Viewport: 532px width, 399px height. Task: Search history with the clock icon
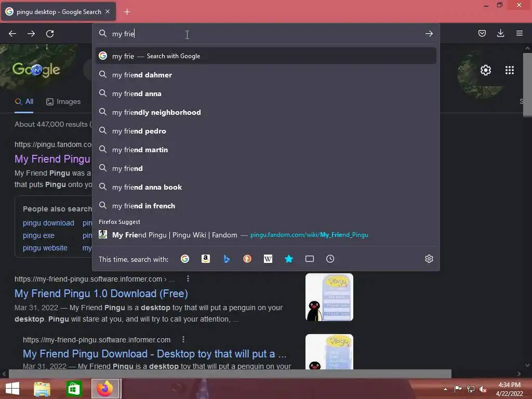[330, 259]
